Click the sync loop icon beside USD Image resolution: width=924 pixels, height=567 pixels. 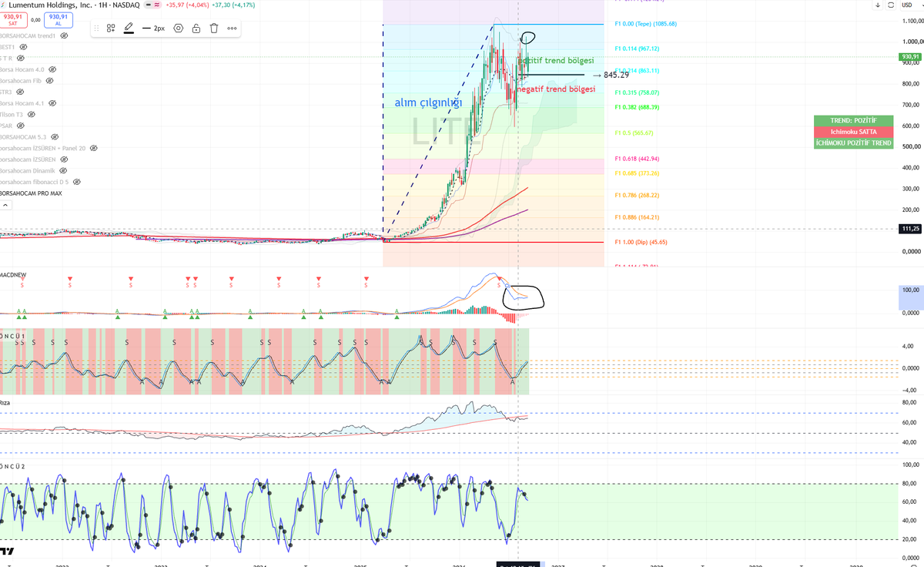(x=891, y=5)
